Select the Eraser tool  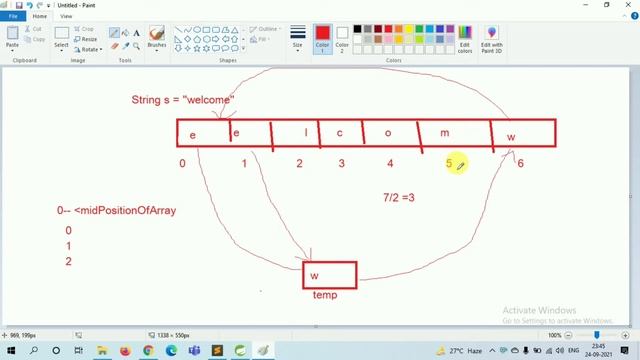point(115,46)
